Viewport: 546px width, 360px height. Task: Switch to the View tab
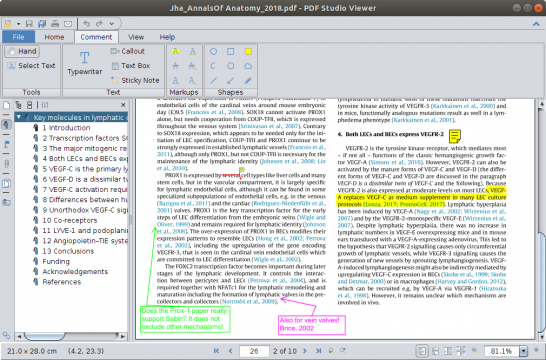(136, 37)
